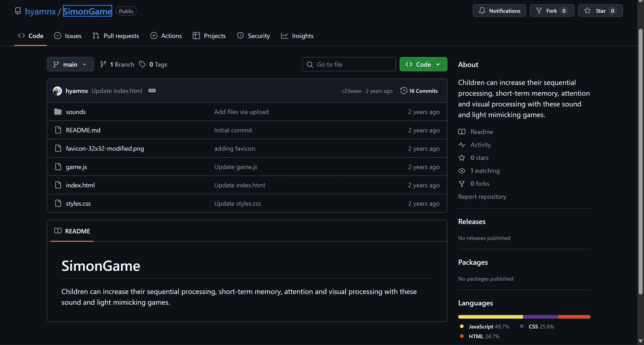The height and width of the screenshot is (345, 644).
Task: Expand the main branch dropdown
Action: [x=70, y=64]
